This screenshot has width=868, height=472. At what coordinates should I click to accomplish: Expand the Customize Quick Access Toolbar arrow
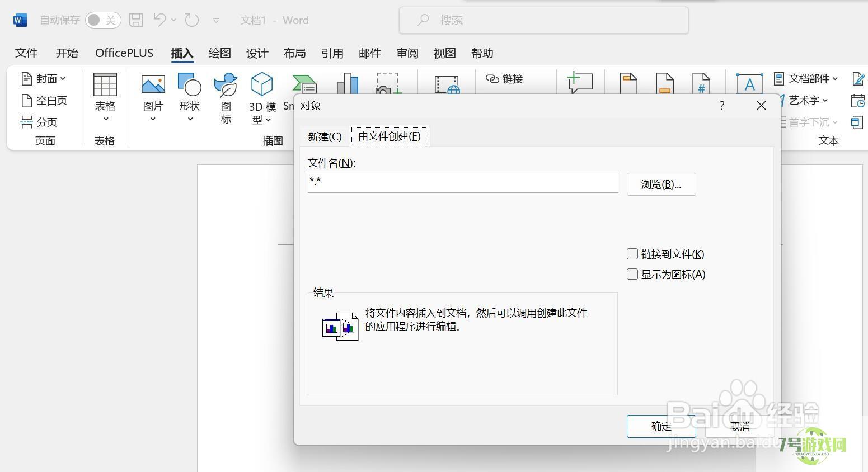pyautogui.click(x=216, y=21)
